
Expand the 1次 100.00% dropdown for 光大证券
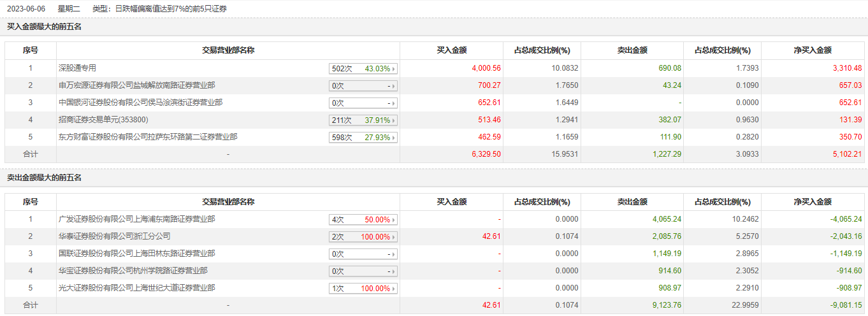click(363, 289)
